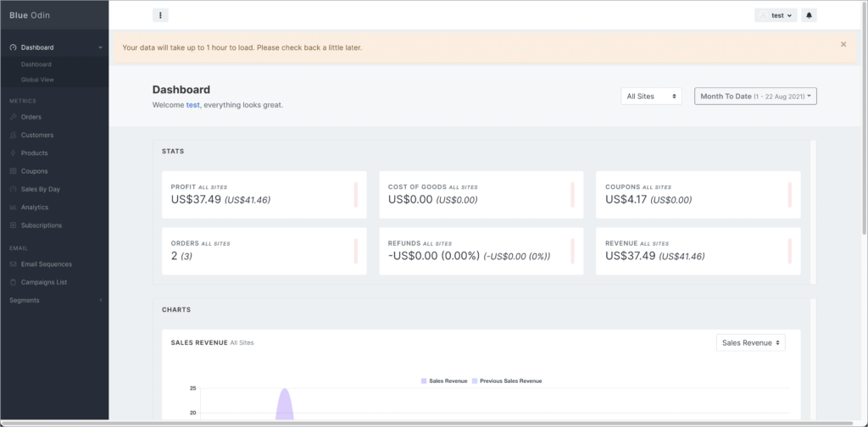Open Campaigns List
868x427 pixels.
tap(44, 282)
